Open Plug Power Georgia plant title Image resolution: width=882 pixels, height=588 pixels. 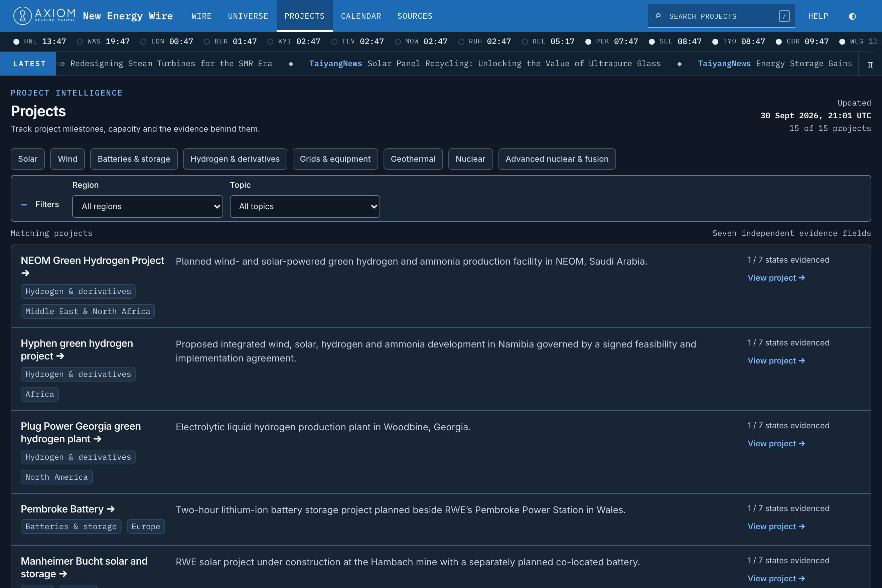point(81,432)
